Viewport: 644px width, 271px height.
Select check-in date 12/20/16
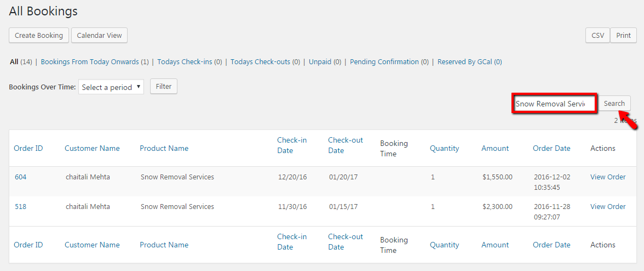click(292, 177)
